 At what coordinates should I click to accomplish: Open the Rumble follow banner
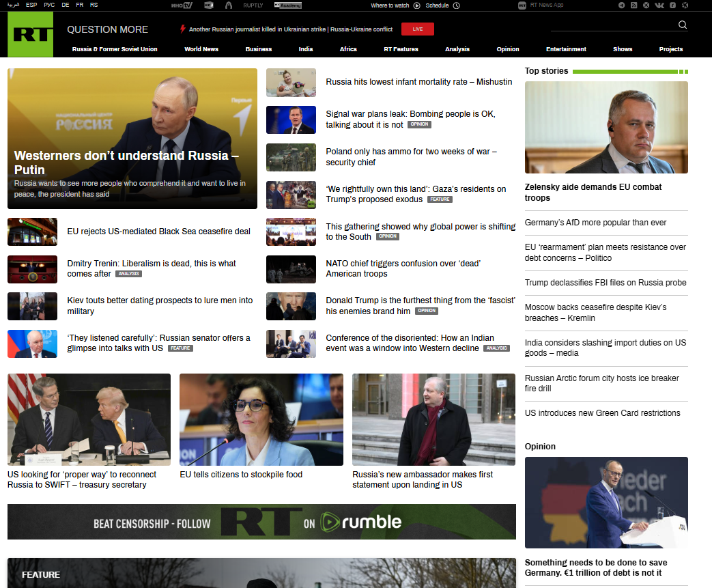(261, 522)
